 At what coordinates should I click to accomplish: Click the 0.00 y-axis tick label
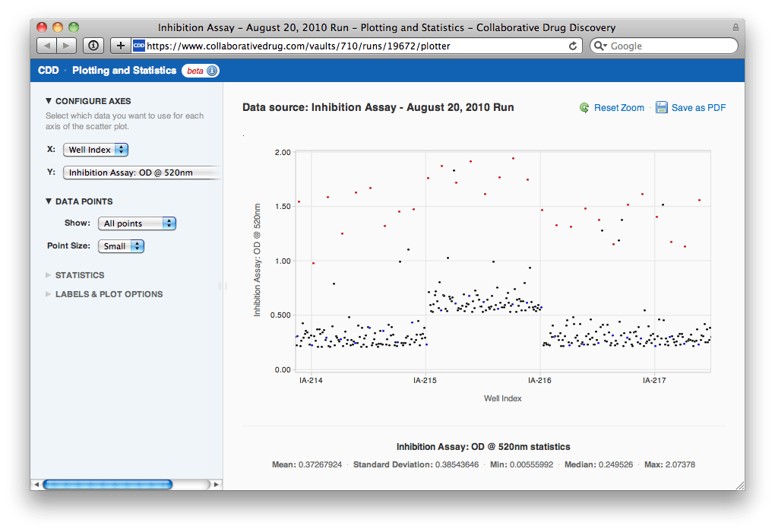pos(283,369)
